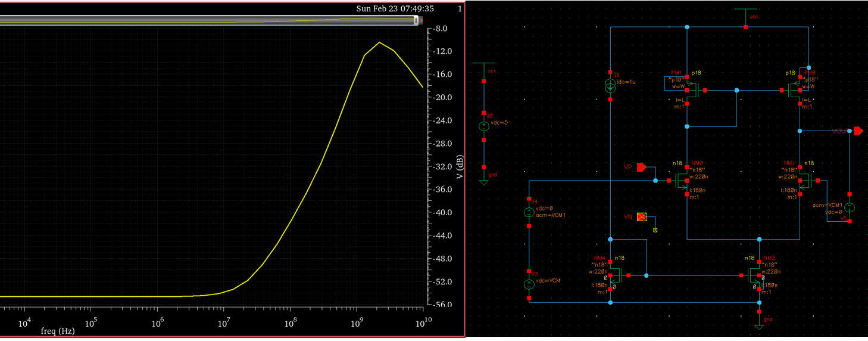Click the small yellow marker below VN
Screen dimensions: 868x341
(655, 230)
